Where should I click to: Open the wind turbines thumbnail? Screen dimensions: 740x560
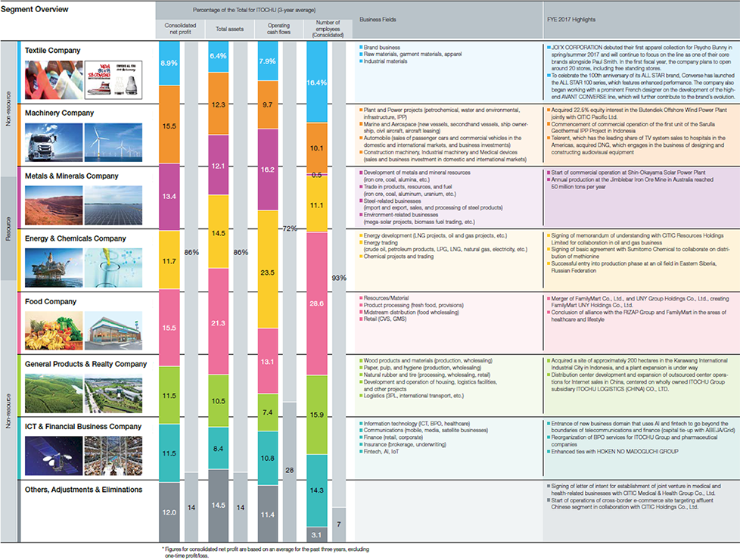pyautogui.click(x=113, y=142)
